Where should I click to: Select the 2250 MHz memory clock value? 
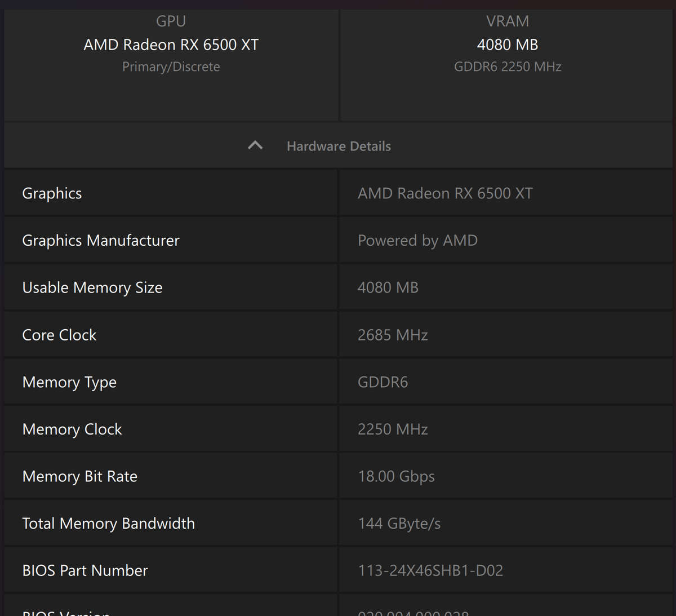click(x=393, y=429)
